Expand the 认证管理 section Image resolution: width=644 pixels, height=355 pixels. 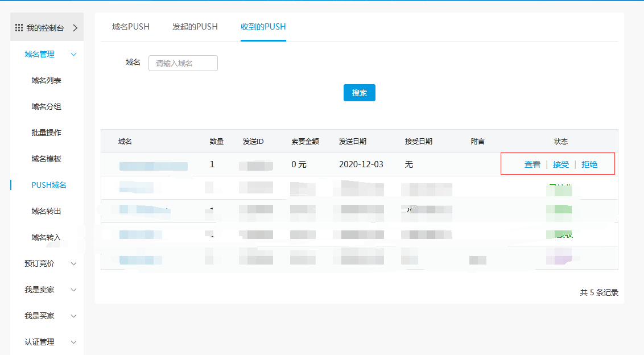click(73, 342)
